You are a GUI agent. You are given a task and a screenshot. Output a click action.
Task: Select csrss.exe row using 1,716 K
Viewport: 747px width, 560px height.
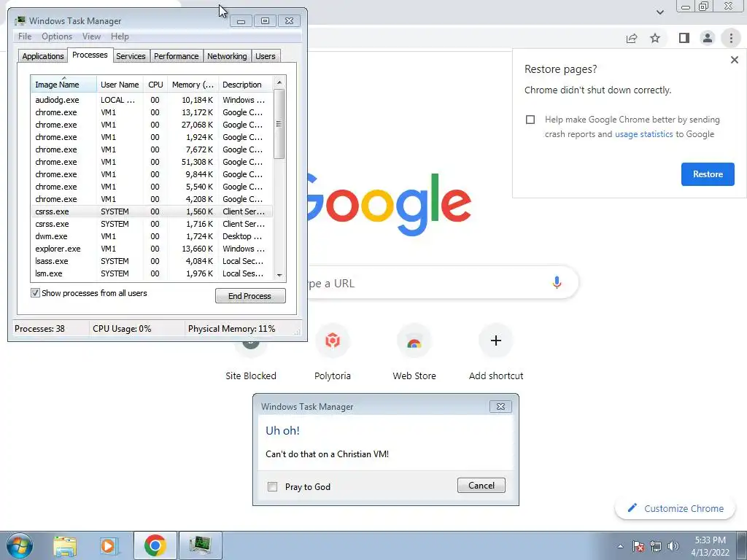tap(152, 224)
